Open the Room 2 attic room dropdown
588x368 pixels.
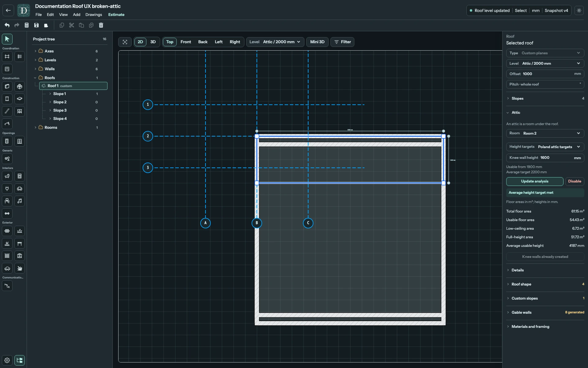tap(545, 133)
